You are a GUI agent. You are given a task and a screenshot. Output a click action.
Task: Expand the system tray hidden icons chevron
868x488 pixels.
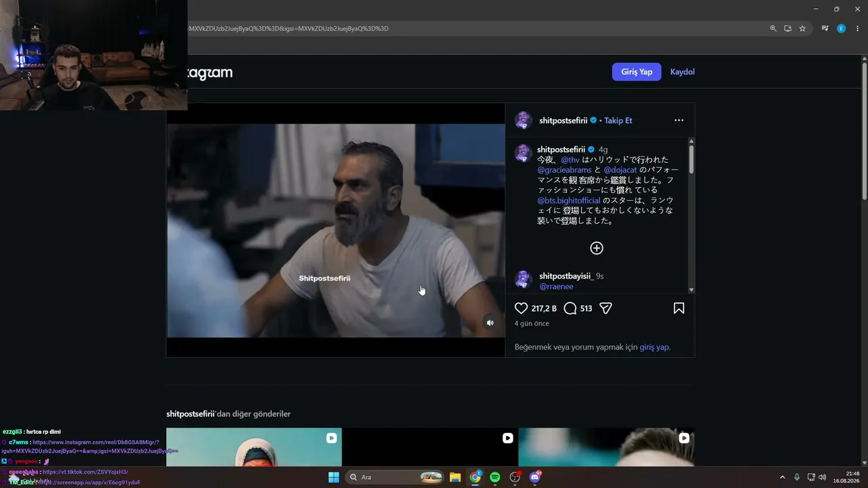click(782, 477)
